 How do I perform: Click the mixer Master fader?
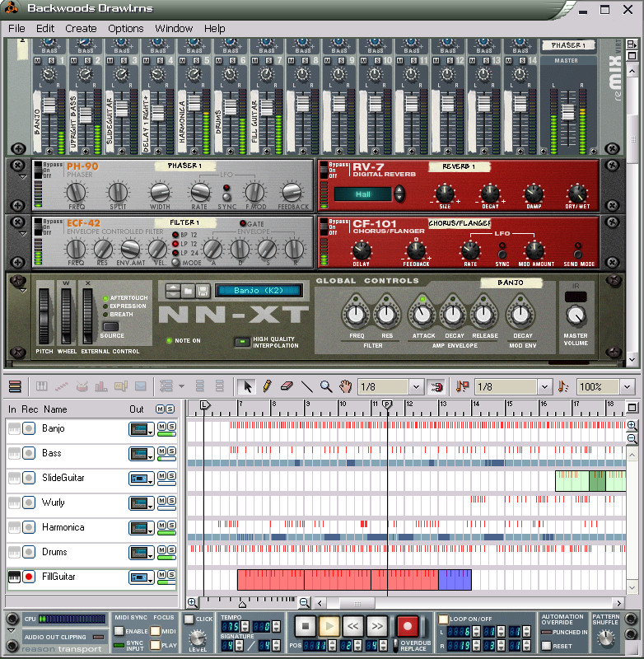568,112
